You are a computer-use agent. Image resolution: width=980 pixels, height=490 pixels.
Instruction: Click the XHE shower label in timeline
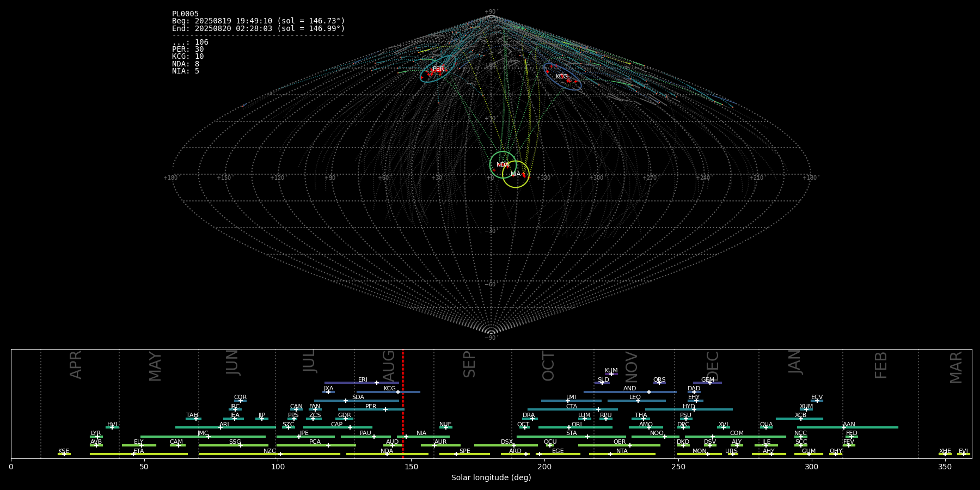pyautogui.click(x=945, y=451)
